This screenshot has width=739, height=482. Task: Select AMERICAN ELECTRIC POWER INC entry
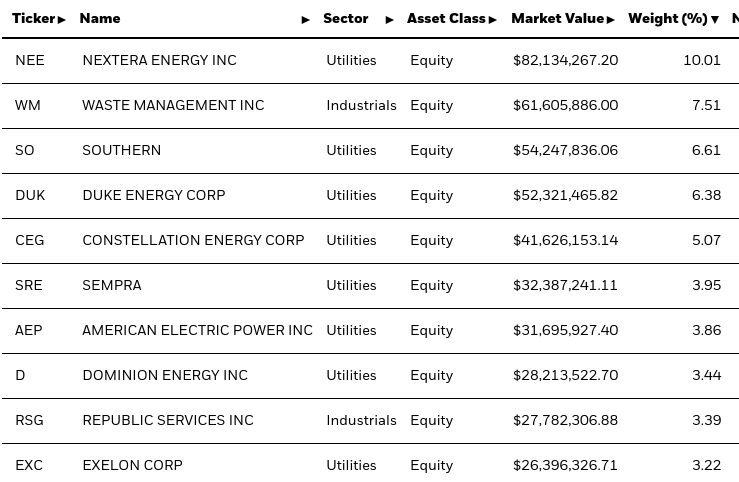(197, 330)
